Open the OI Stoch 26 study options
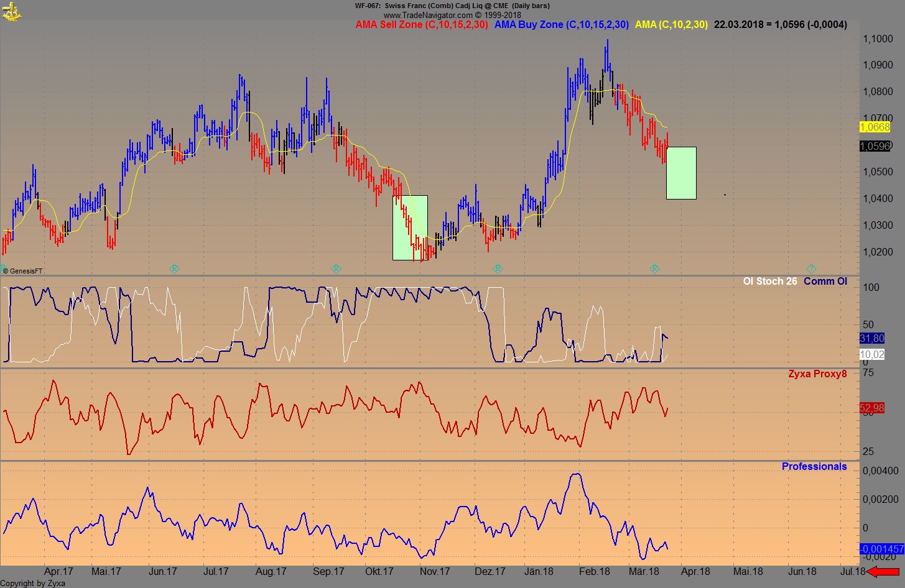 tap(770, 281)
